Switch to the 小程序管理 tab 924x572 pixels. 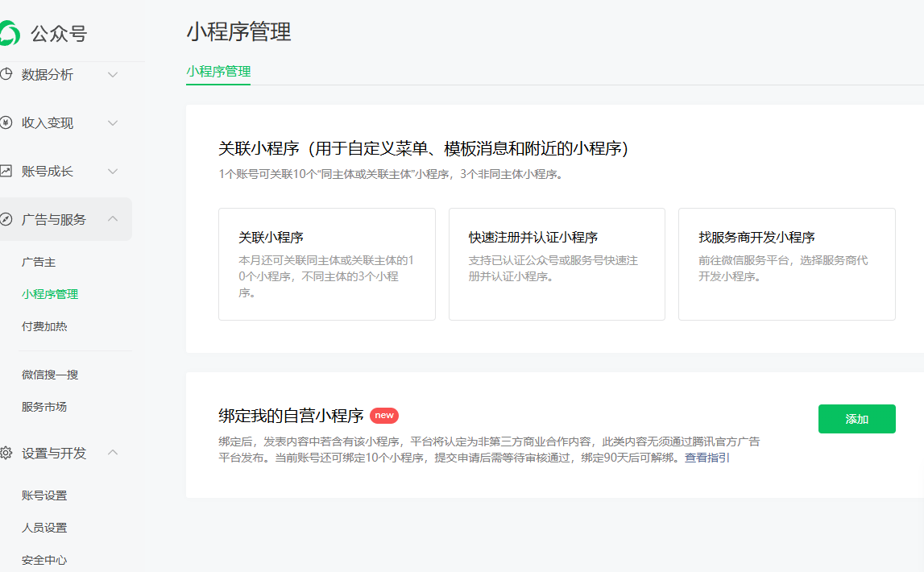click(x=218, y=72)
